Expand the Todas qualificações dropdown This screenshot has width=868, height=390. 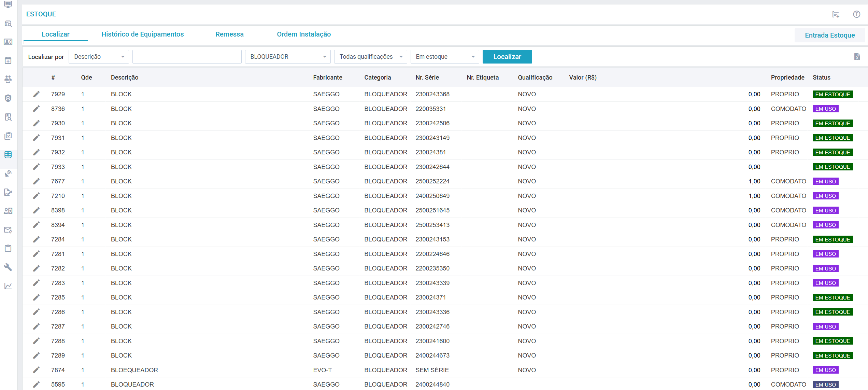coord(370,57)
